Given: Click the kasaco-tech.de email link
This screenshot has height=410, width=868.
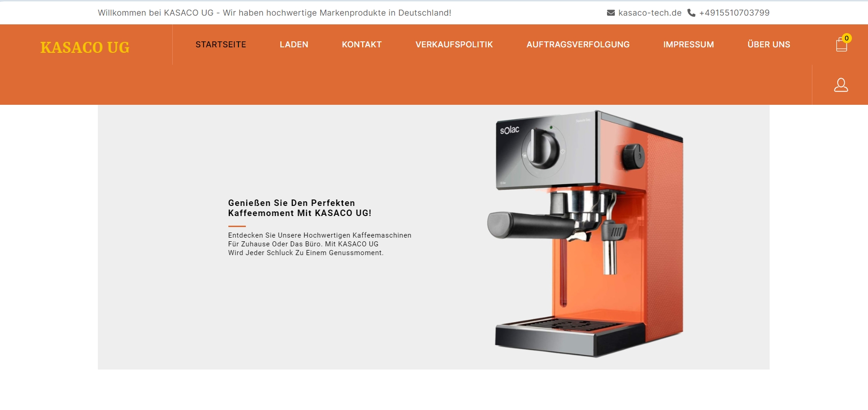Looking at the screenshot, I should pos(650,13).
